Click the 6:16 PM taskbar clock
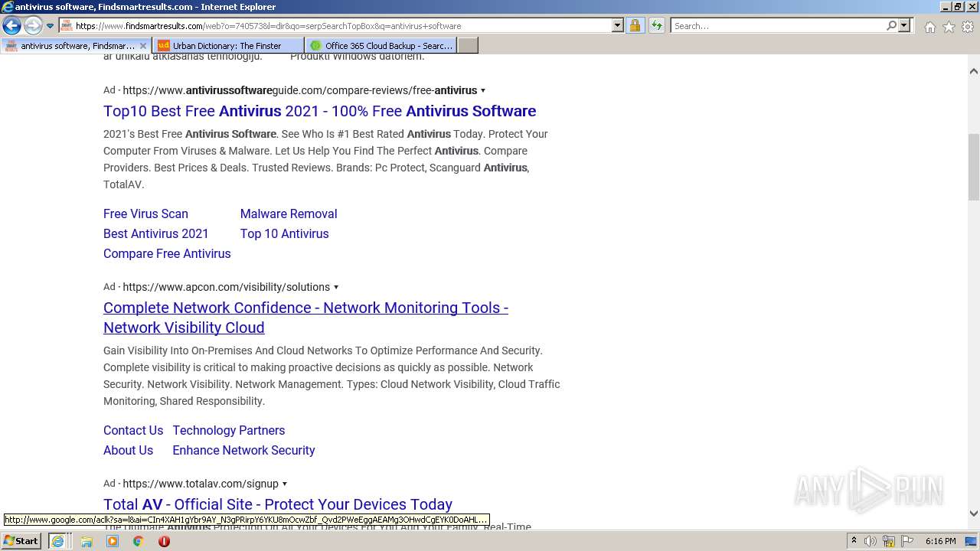Viewport: 980px width, 551px height. (940, 541)
